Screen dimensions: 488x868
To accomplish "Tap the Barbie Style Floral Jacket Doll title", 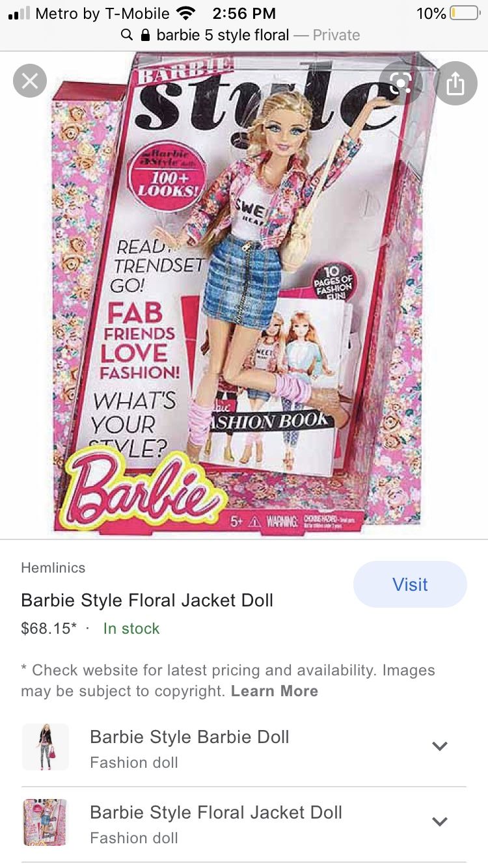I will click(x=147, y=600).
